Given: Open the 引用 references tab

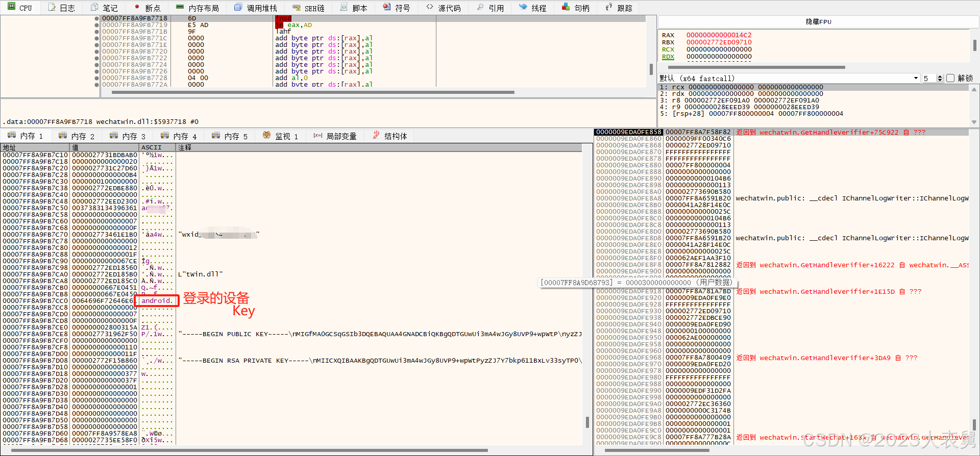Looking at the screenshot, I should click(491, 8).
